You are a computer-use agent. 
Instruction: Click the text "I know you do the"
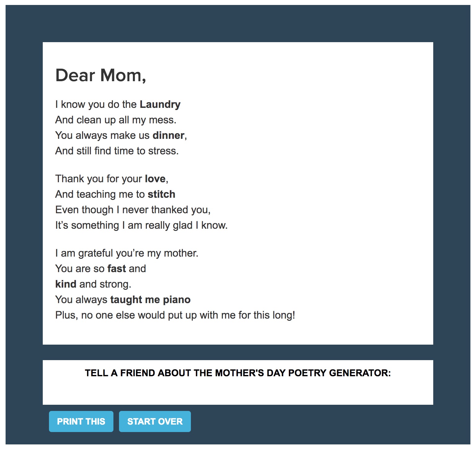(96, 104)
